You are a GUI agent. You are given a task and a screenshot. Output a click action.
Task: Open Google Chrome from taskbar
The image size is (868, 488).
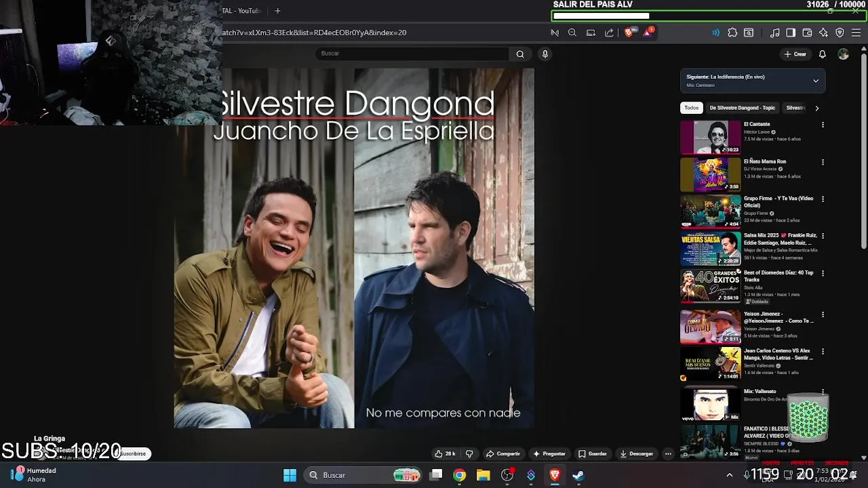tap(460, 475)
